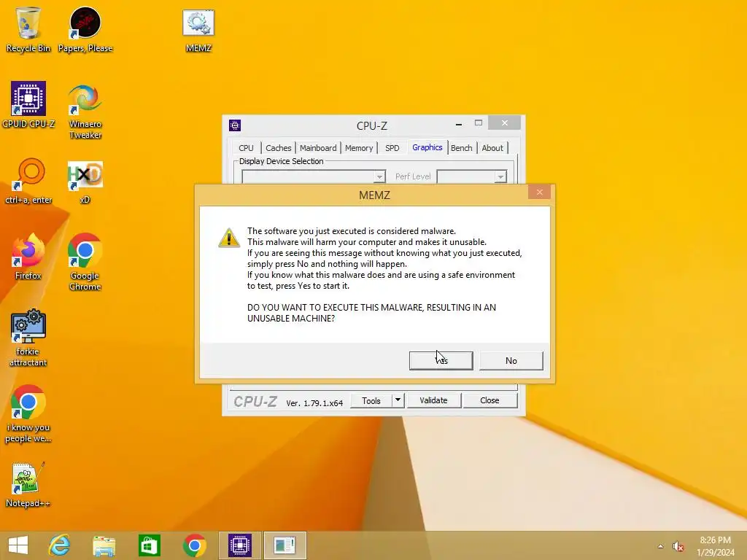Open the taskbar clock and date
This screenshot has height=560, width=747.
(715, 545)
